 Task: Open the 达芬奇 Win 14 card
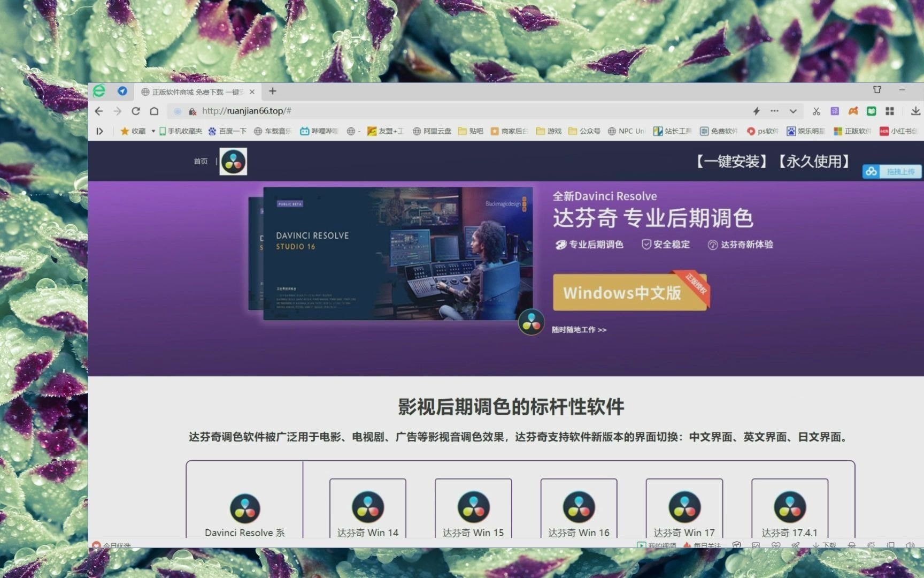(368, 508)
